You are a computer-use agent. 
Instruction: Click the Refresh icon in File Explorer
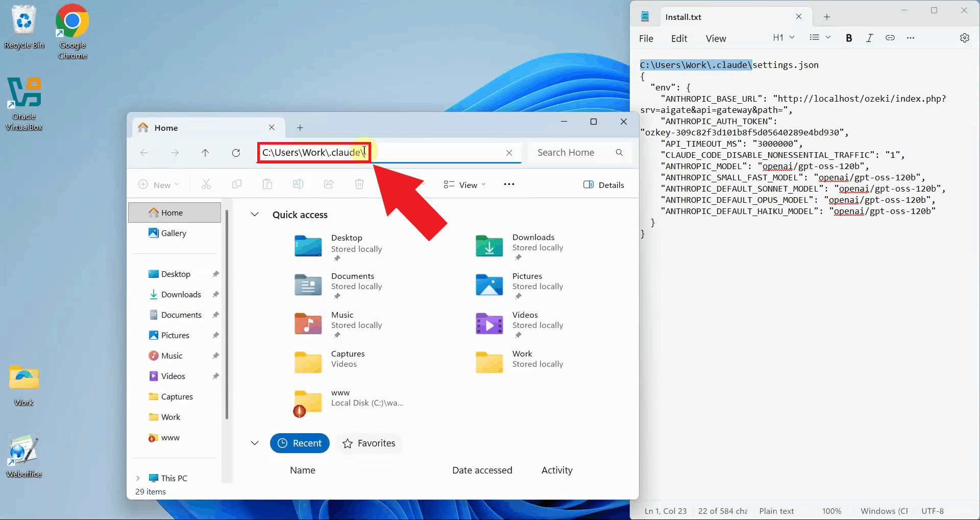coord(236,153)
